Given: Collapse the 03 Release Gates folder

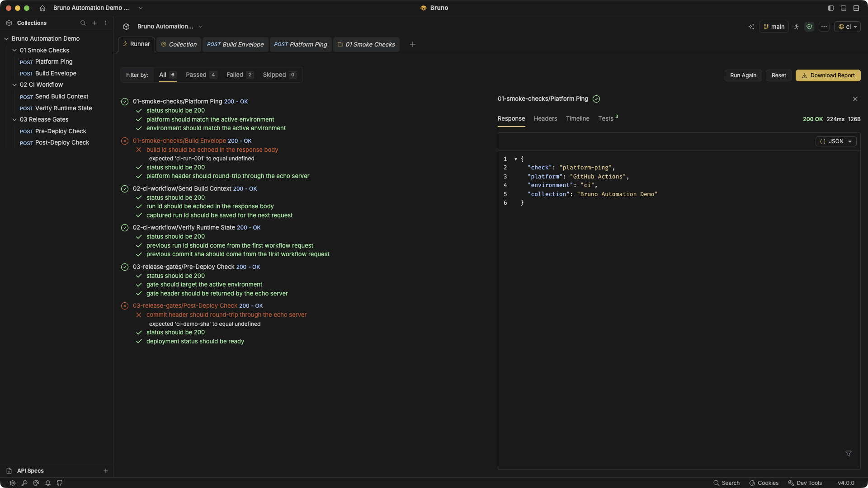Looking at the screenshot, I should 14,120.
